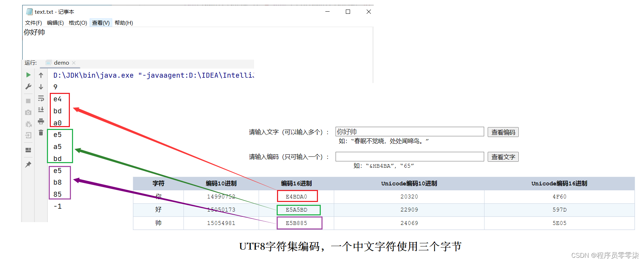Screen dimensions: 644x262
Task: Click column header 字符
Action: (158, 183)
